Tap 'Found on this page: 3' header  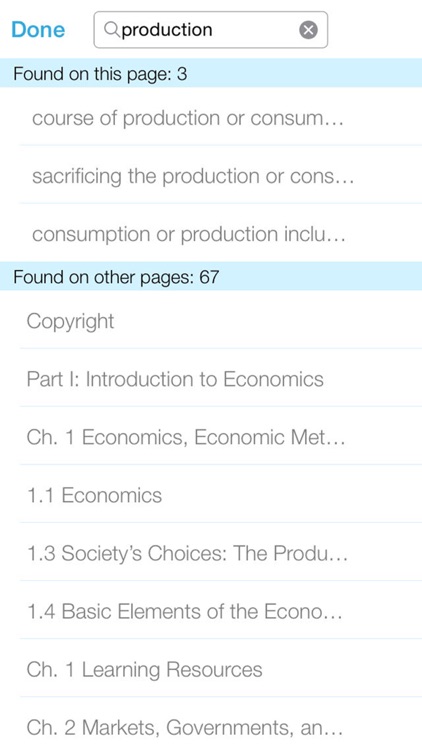pyautogui.click(x=211, y=73)
